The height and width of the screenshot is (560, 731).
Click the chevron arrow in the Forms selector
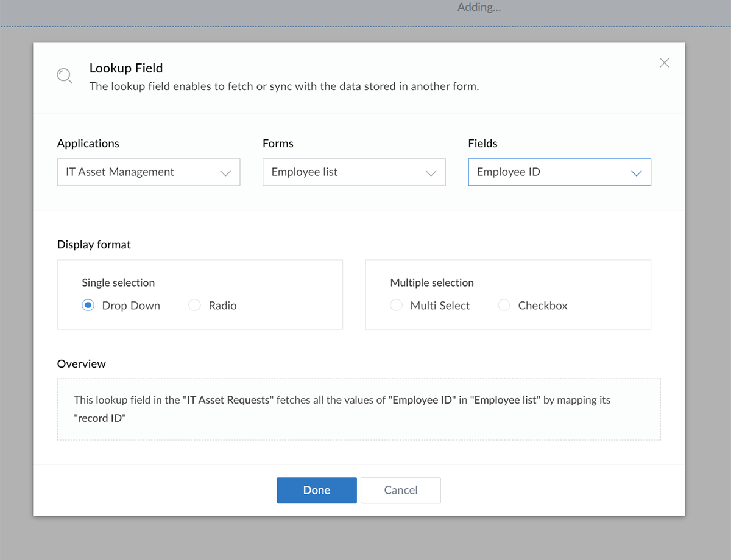(432, 172)
